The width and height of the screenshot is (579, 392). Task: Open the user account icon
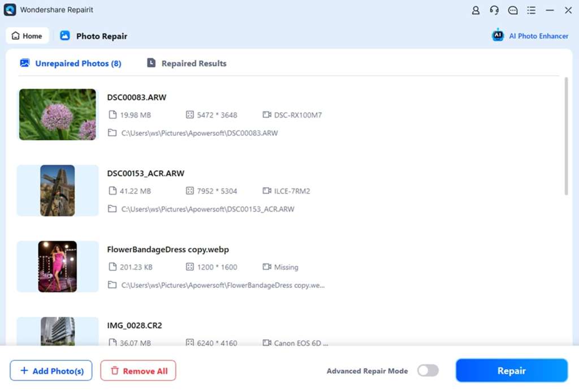coord(476,10)
